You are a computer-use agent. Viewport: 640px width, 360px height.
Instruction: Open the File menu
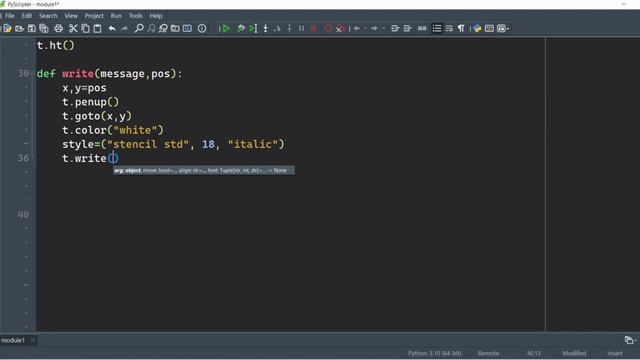pyautogui.click(x=10, y=16)
